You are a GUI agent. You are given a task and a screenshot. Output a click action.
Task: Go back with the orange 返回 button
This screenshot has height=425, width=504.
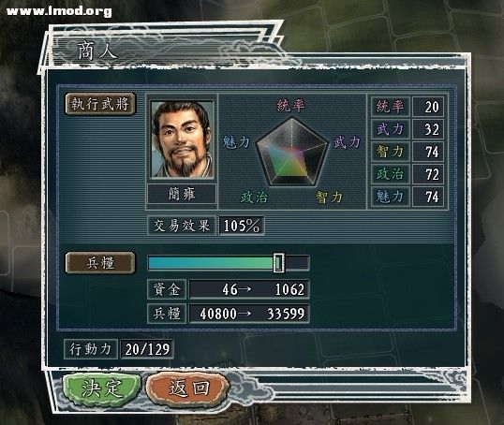[188, 388]
